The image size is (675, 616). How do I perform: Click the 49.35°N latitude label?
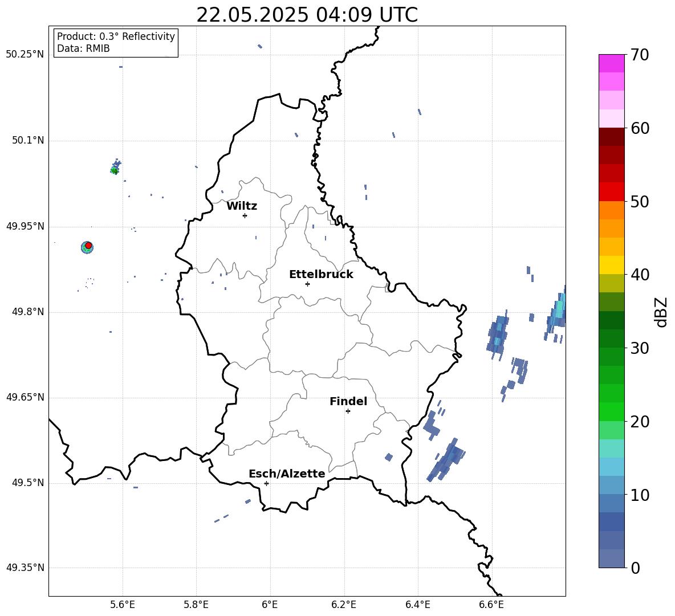click(x=25, y=568)
